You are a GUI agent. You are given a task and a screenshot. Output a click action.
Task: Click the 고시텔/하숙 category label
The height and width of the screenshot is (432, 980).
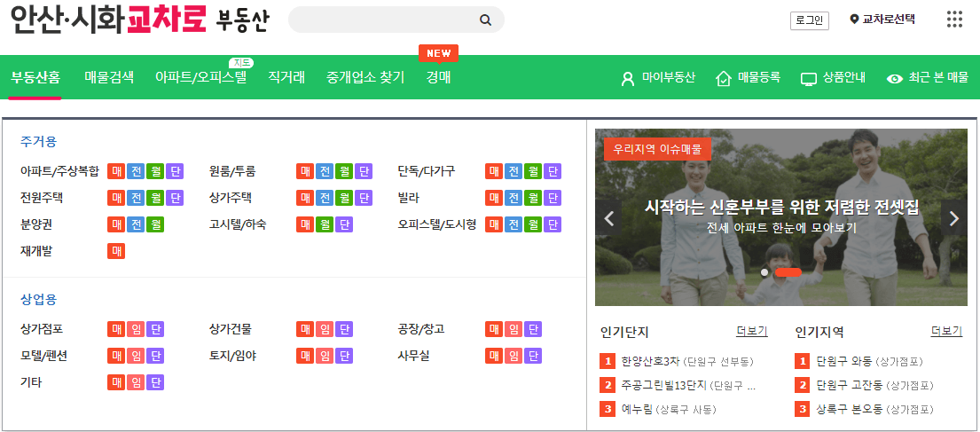pos(238,224)
